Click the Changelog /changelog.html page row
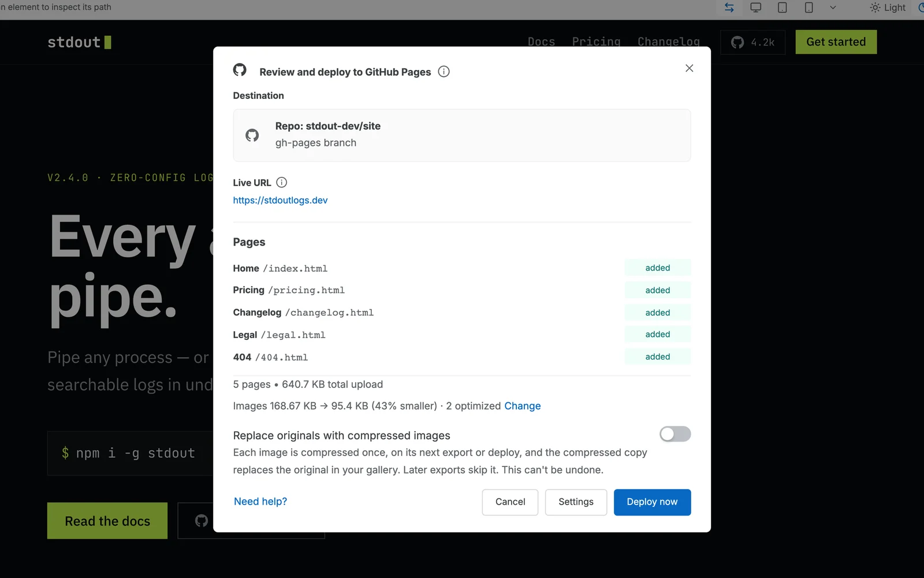 [x=462, y=313]
